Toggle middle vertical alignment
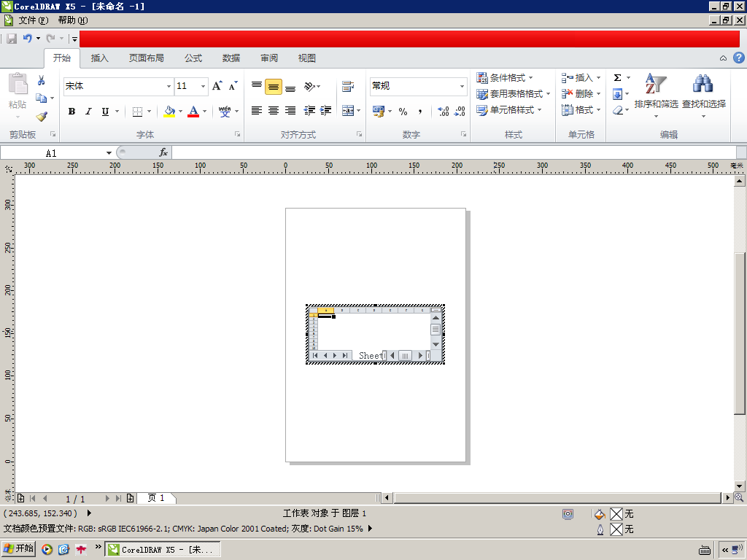The image size is (747, 560). tap(274, 87)
